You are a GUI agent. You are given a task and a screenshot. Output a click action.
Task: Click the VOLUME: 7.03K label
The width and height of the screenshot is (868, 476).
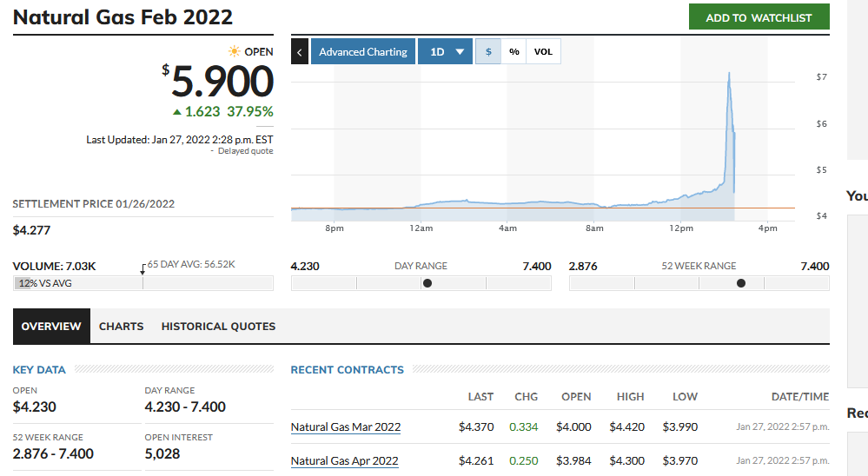coord(54,266)
